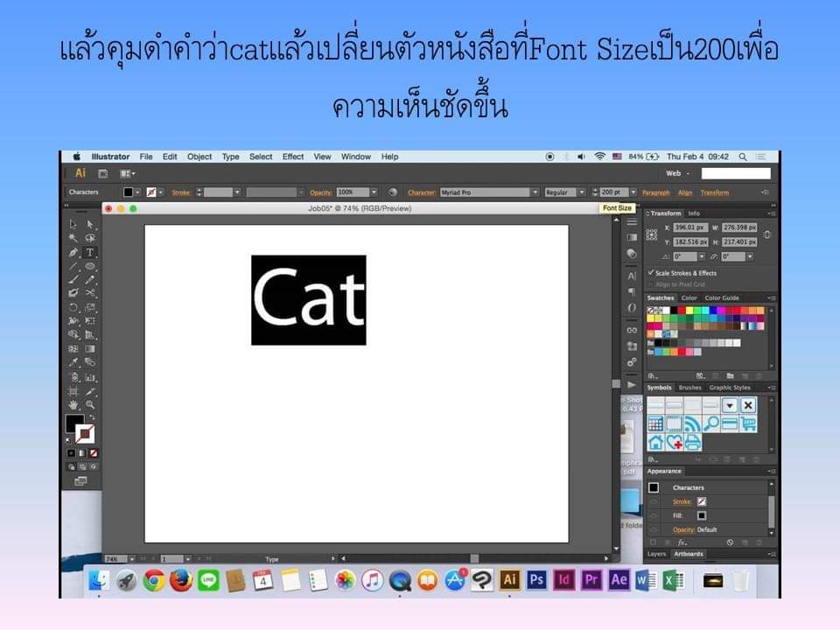Open the font style Regular dropdown
Viewport: 840px width, 630px height.
pyautogui.click(x=581, y=192)
